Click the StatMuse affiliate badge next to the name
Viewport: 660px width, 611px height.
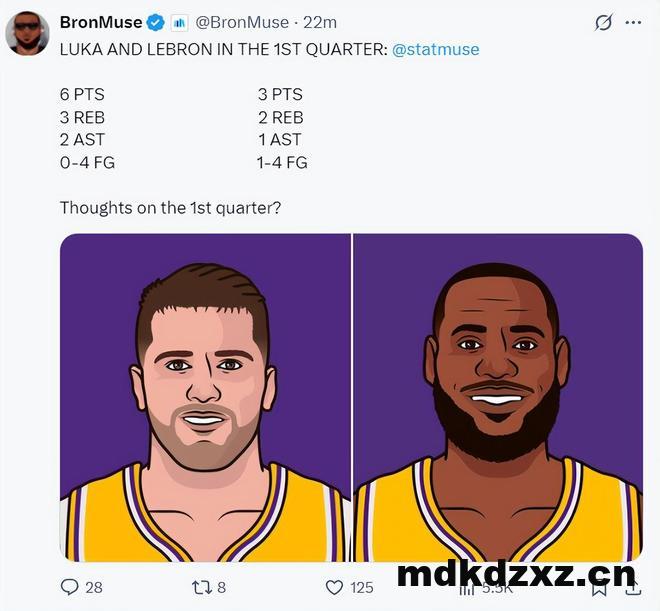point(180,22)
